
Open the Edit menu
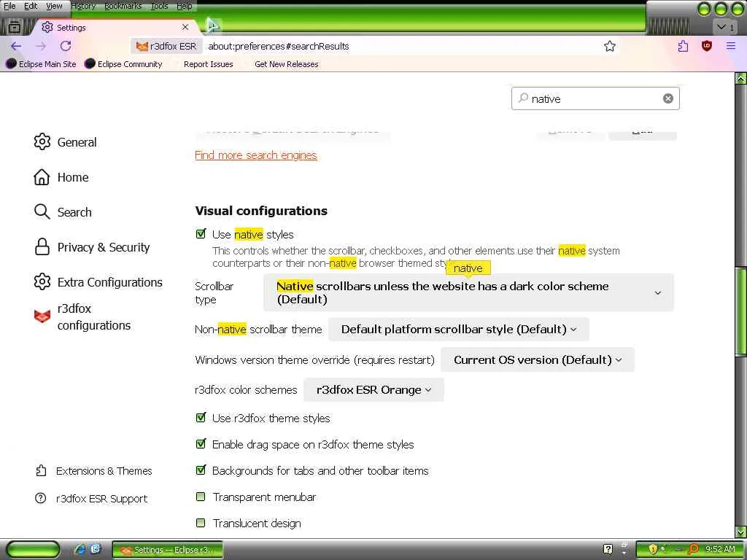(x=31, y=6)
